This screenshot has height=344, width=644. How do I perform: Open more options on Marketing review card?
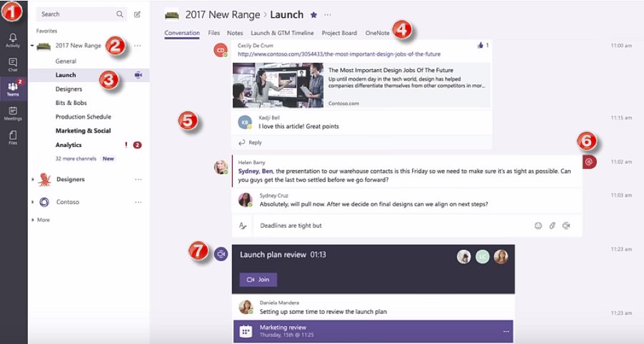pos(506,332)
